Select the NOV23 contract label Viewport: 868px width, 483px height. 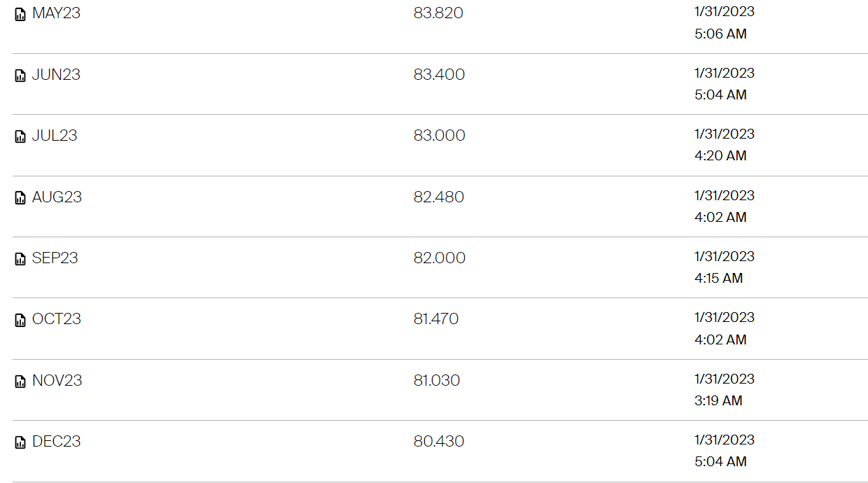click(57, 380)
